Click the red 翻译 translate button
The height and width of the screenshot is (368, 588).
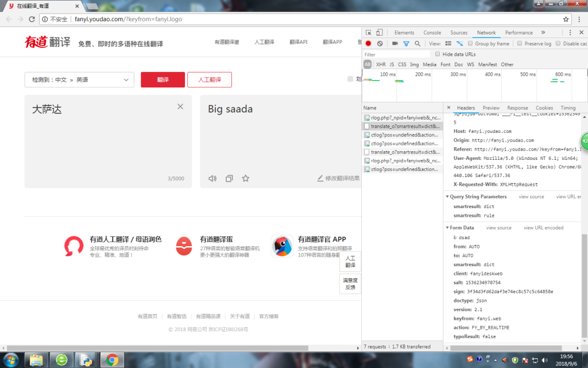(163, 80)
